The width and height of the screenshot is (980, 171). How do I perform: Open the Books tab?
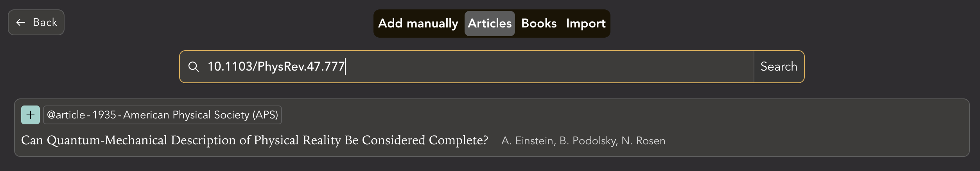[x=538, y=24]
